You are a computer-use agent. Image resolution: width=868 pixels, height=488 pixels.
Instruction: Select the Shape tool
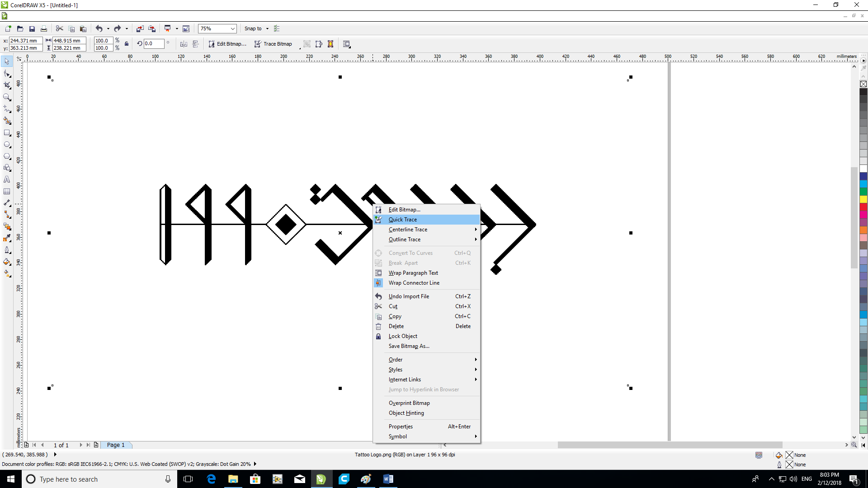pos(7,73)
